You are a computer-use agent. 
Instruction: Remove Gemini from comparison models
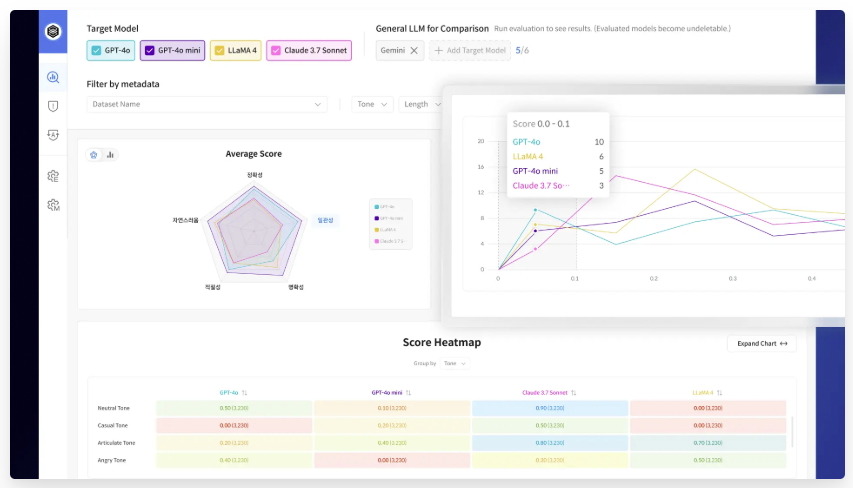415,50
